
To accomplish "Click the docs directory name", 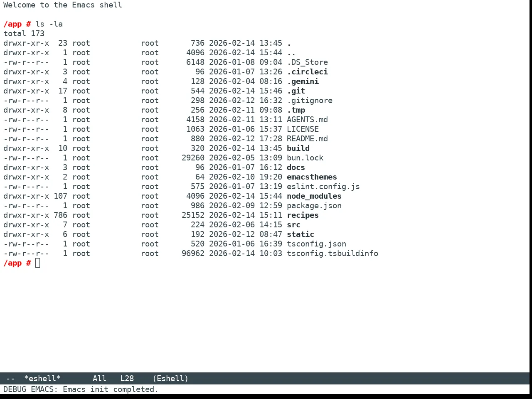I will pos(296,167).
